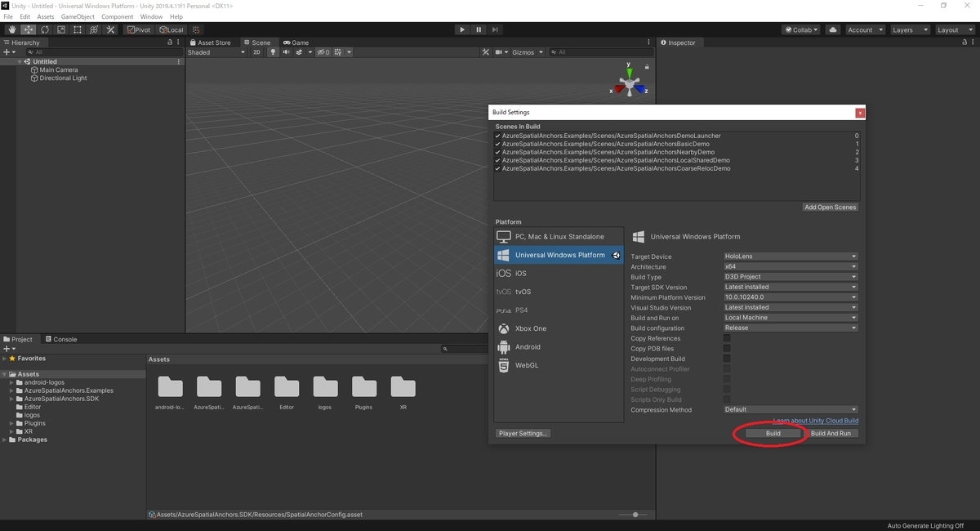The height and width of the screenshot is (531, 980).
Task: Click the Build button
Action: 773,434
